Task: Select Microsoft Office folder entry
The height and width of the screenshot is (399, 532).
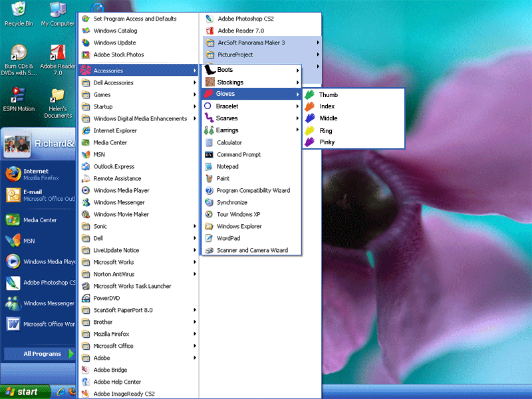Action: point(138,346)
